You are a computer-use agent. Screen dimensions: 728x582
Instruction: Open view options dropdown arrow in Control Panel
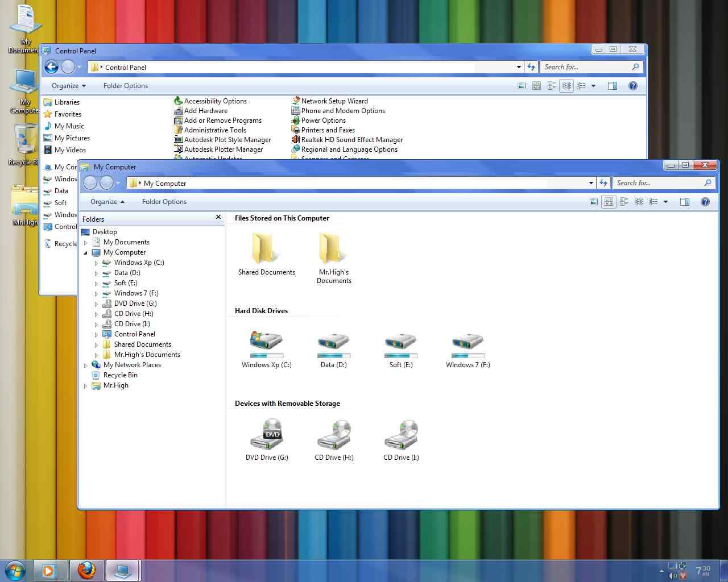tap(593, 86)
